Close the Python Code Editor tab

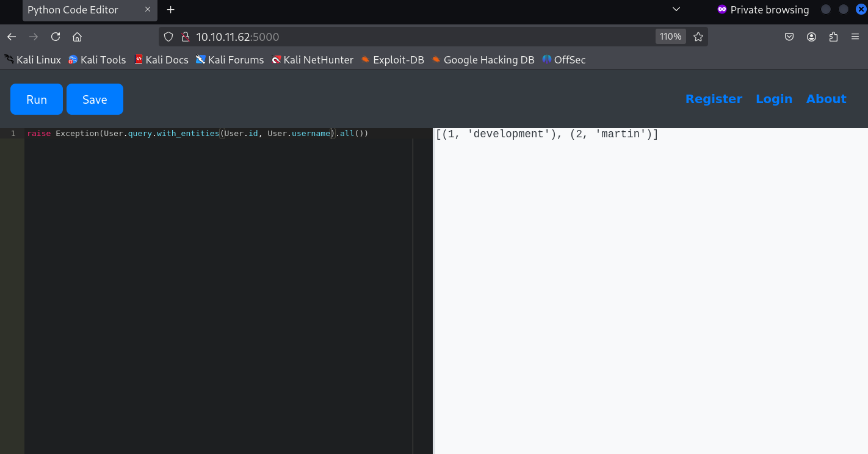coord(147,10)
